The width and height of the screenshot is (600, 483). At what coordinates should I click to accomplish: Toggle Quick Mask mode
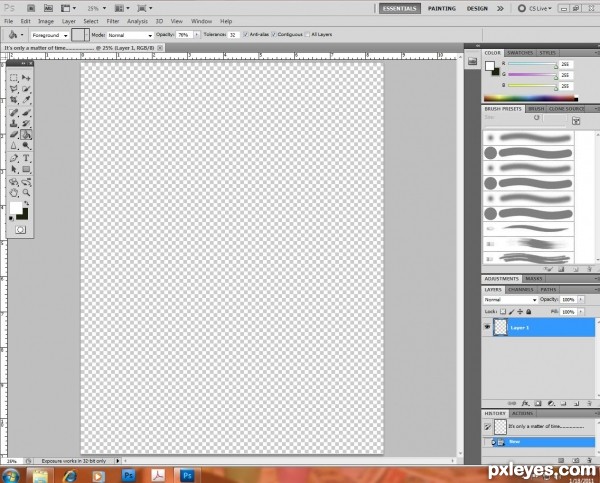coord(20,230)
